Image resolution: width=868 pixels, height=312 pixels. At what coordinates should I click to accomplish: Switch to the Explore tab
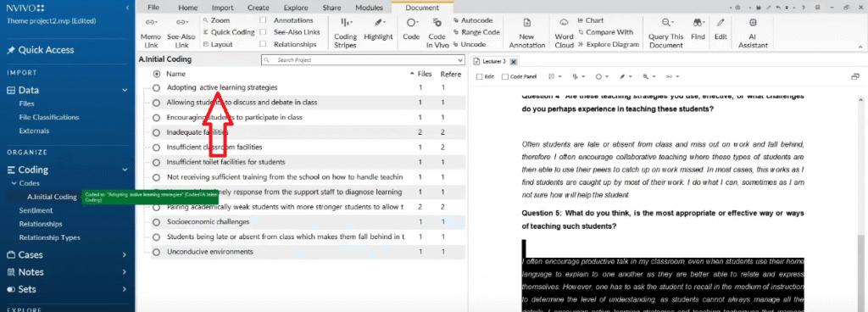pyautogui.click(x=296, y=8)
